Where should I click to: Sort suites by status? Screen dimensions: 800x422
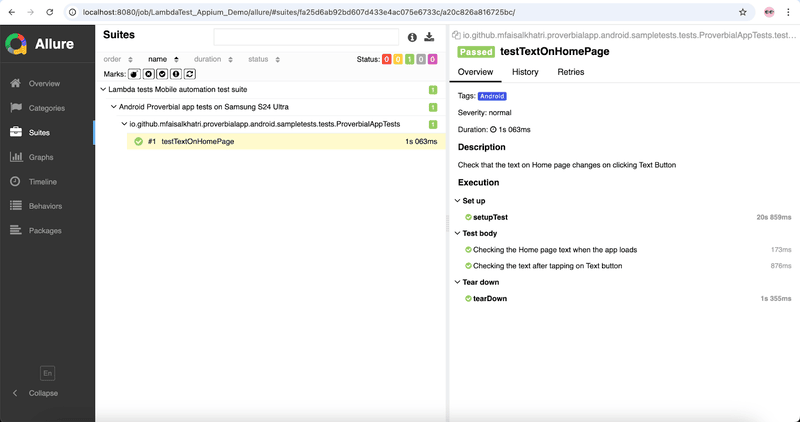click(x=264, y=59)
